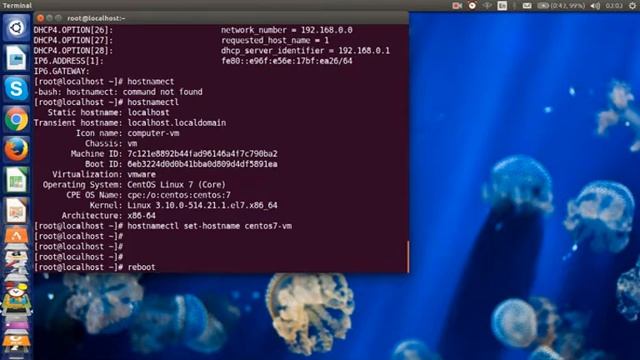Image resolution: width=640 pixels, height=360 pixels.
Task: Click the Architecture value x86-64
Action: click(141, 215)
